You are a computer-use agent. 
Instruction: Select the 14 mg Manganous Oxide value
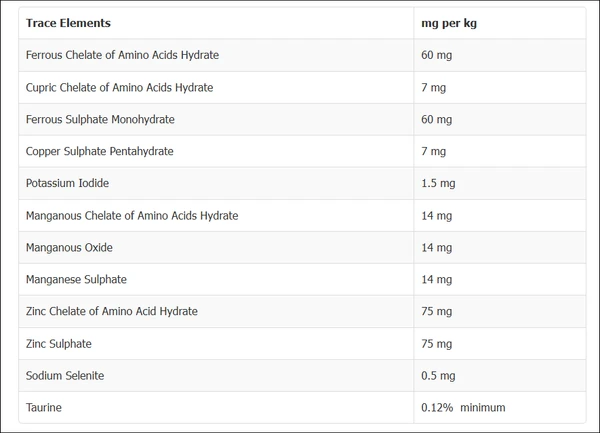436,247
